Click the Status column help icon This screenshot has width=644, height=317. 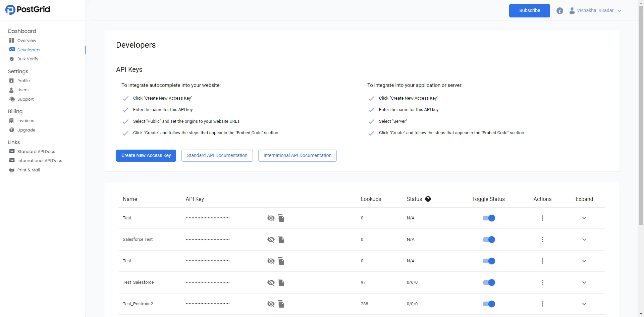pyautogui.click(x=428, y=199)
